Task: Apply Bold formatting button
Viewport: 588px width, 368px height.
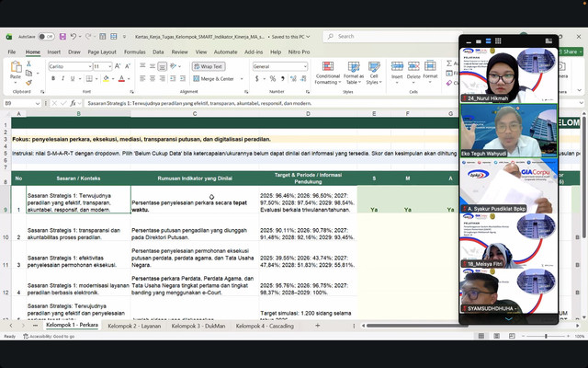Action: (x=53, y=78)
